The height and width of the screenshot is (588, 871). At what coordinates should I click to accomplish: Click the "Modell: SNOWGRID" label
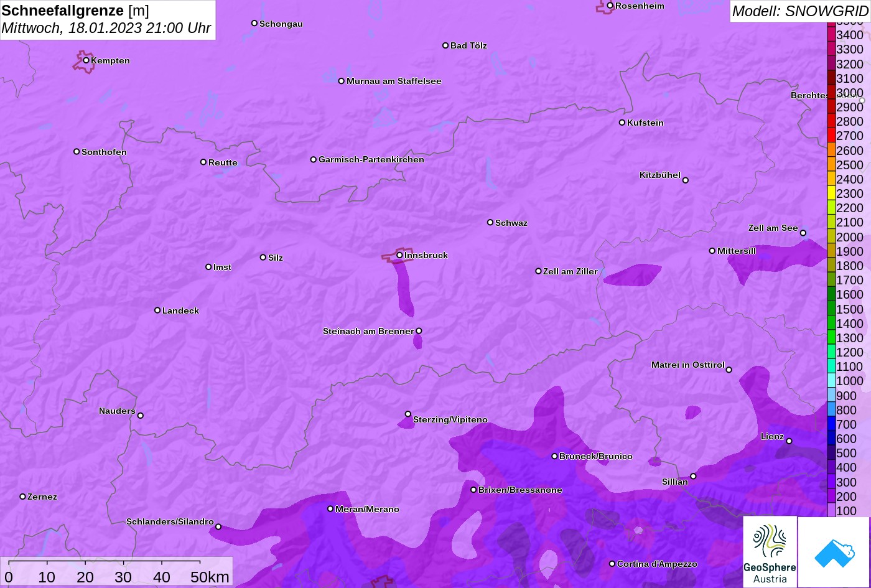click(x=800, y=11)
